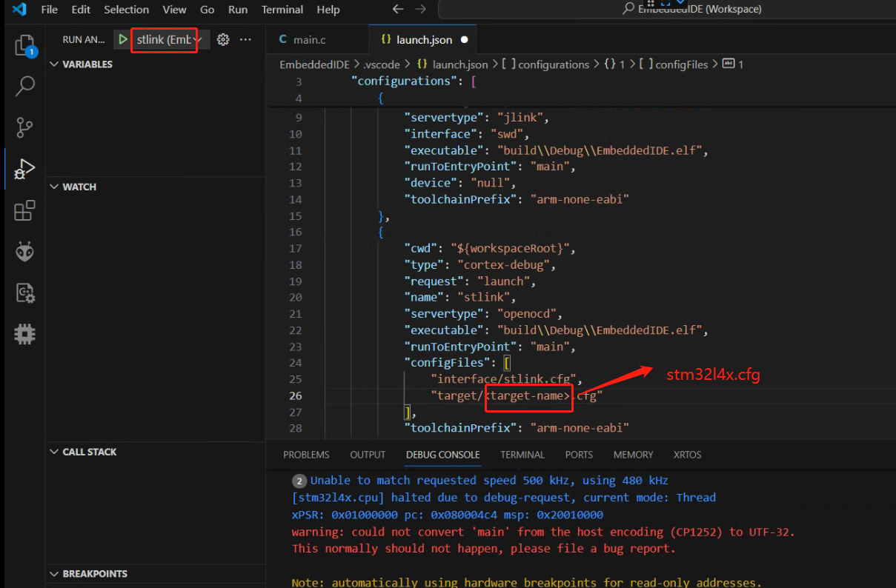Open the file-gear icon in activity bar
This screenshot has height=588, width=896.
pos(24,293)
